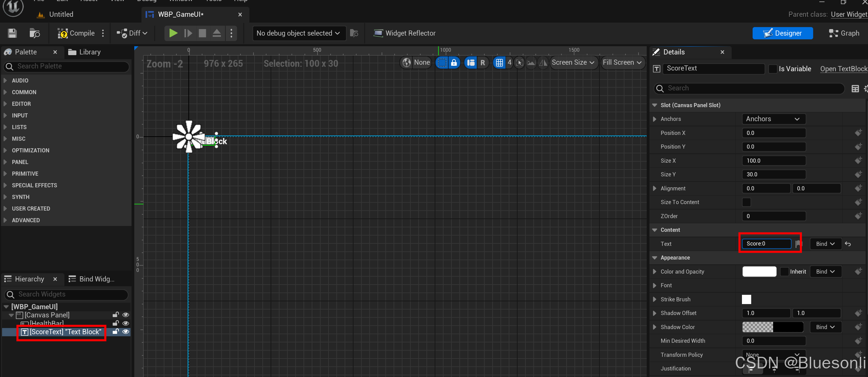Click the Color and Opacity white swatch
868x377 pixels.
point(759,272)
